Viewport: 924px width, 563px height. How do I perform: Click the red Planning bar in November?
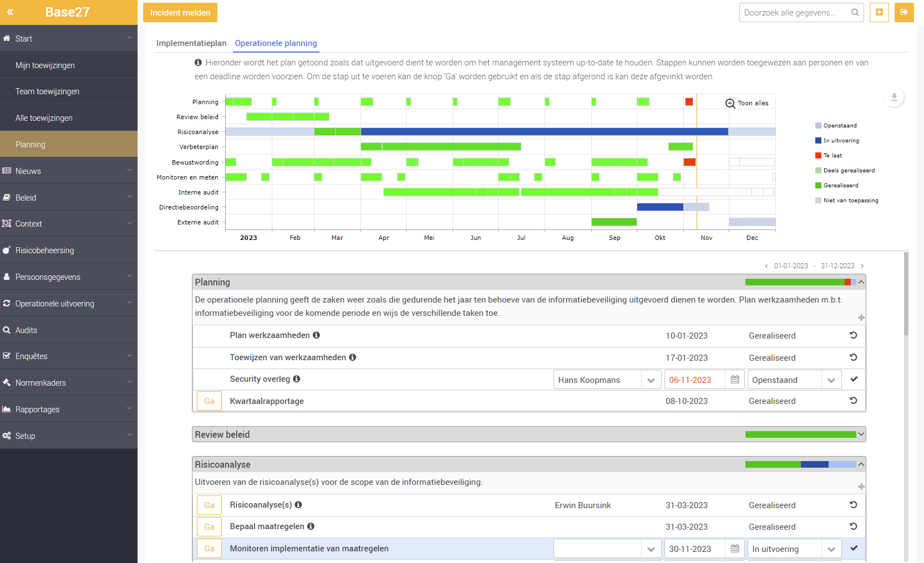[x=689, y=101]
